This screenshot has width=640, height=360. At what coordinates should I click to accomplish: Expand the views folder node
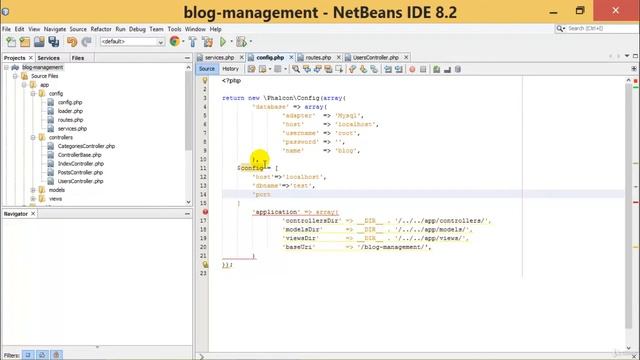point(33,199)
